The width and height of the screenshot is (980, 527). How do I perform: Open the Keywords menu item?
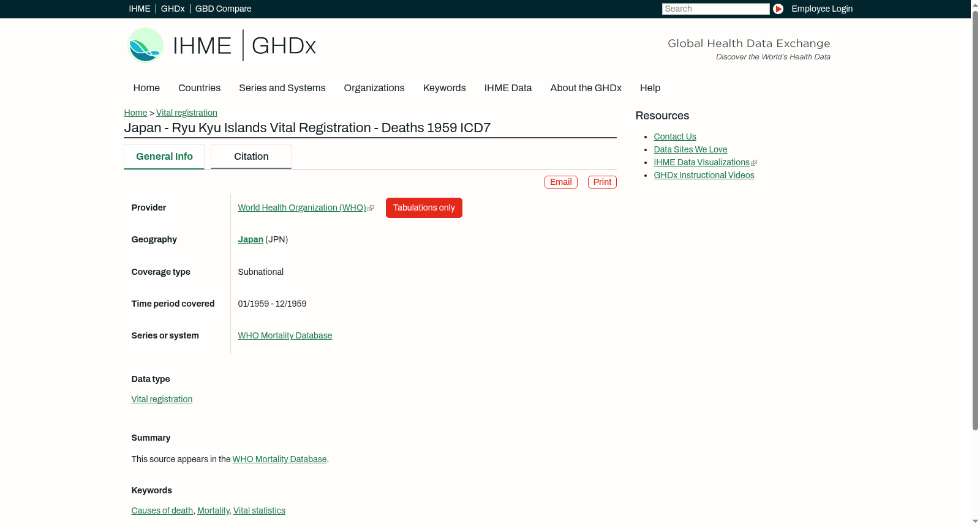(445, 88)
